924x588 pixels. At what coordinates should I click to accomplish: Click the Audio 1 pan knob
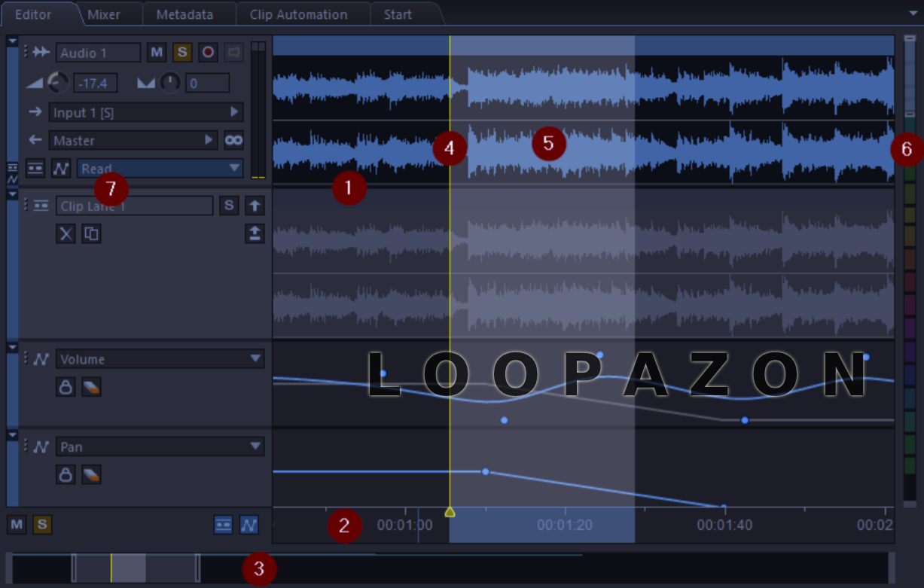click(170, 82)
